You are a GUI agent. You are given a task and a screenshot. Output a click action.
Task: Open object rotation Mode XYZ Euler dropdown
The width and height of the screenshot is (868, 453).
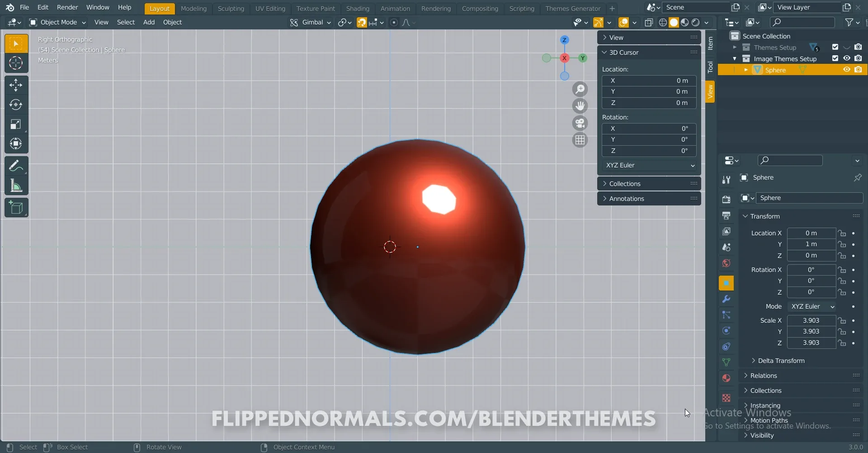click(812, 307)
